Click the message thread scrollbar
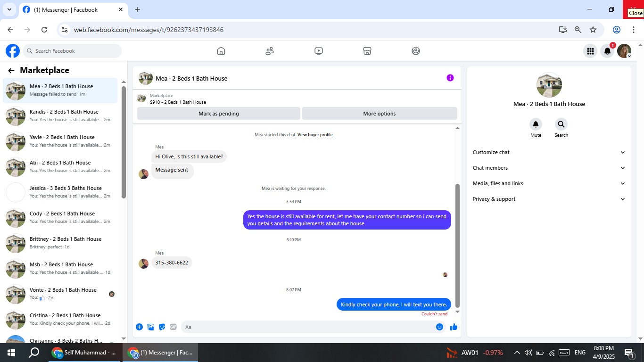 [457, 245]
